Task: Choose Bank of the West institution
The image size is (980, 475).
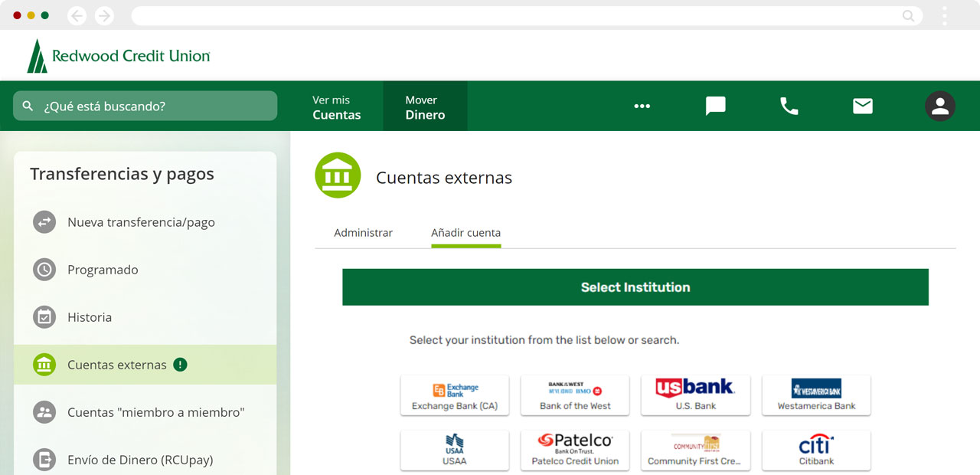Action: click(x=575, y=395)
